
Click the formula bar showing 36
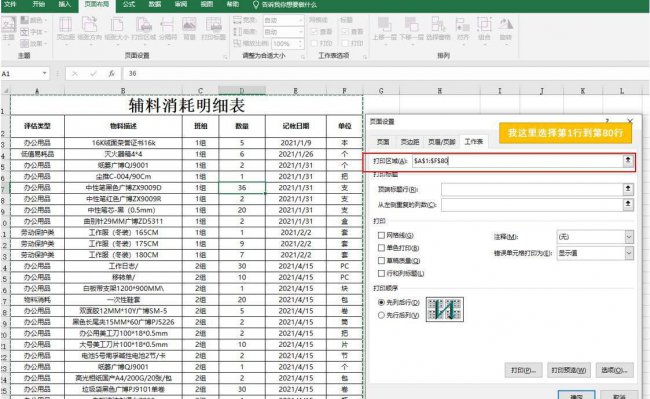point(386,73)
